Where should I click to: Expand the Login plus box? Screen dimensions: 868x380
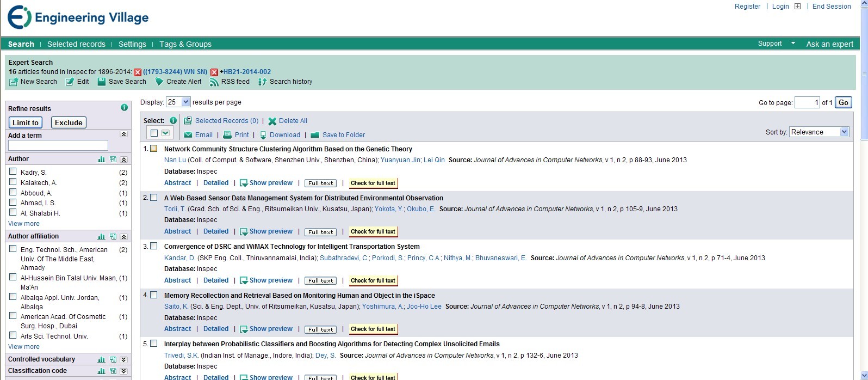[x=797, y=7]
